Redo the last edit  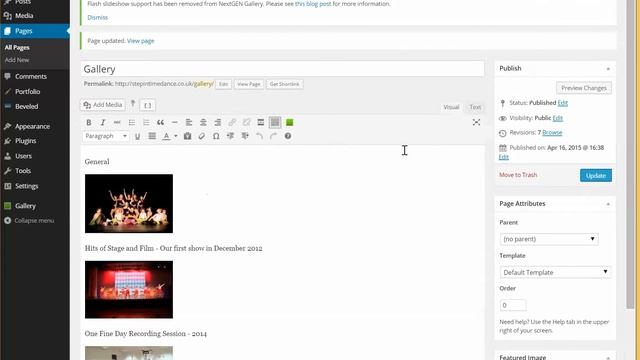pos(273,136)
